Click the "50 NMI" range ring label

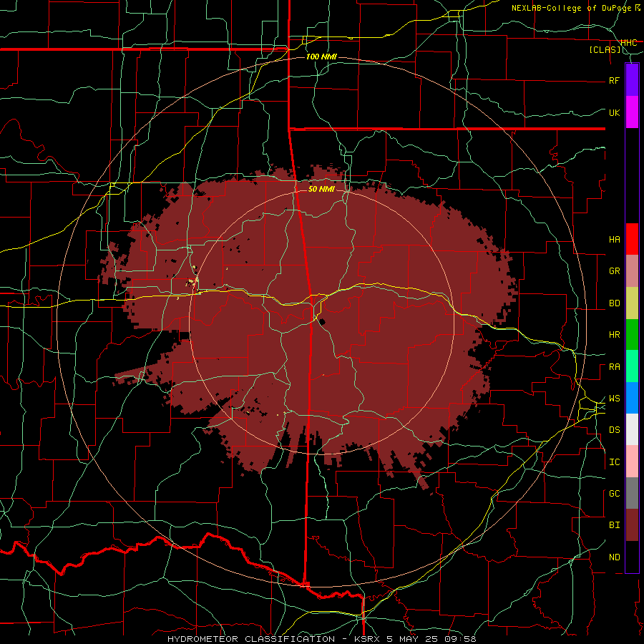(321, 189)
